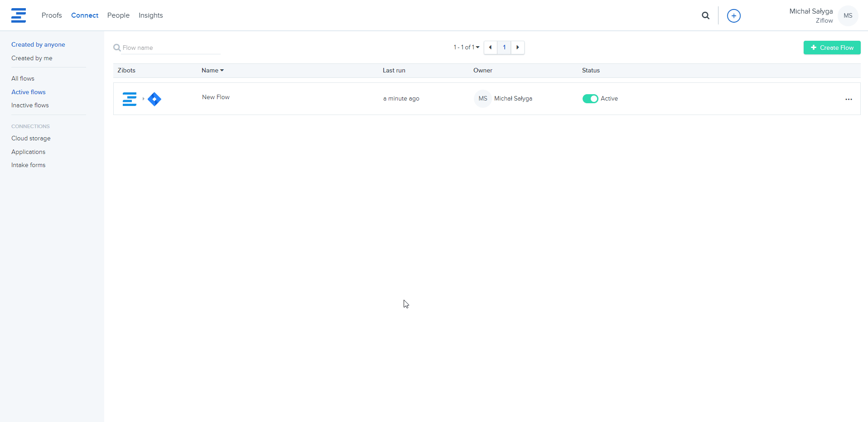Open the MS user avatar menu

(848, 16)
